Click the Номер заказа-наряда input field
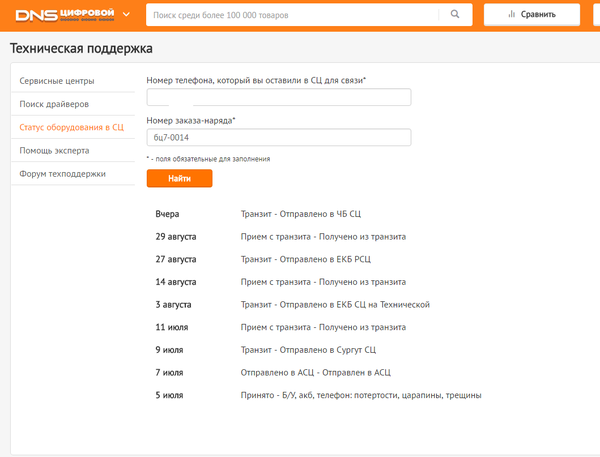 [279, 138]
